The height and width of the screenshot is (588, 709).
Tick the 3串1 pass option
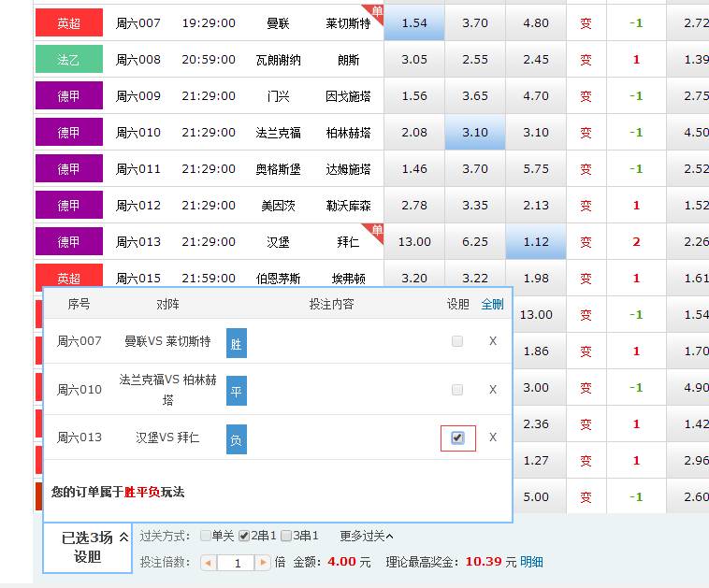[286, 537]
